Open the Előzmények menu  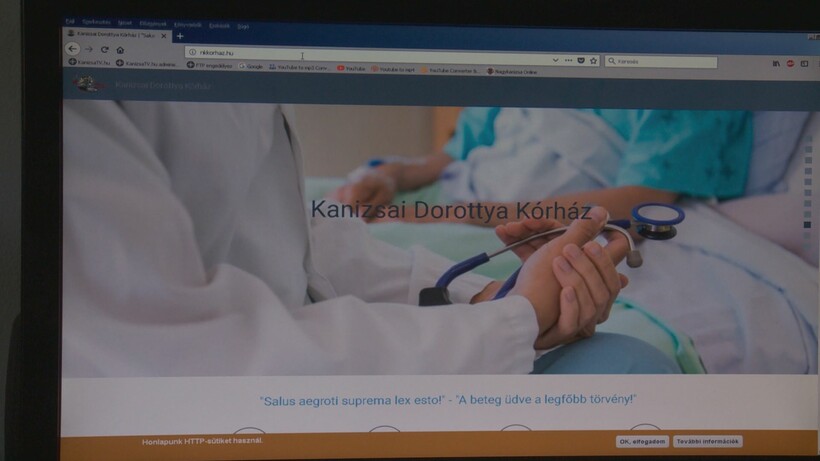click(x=153, y=24)
